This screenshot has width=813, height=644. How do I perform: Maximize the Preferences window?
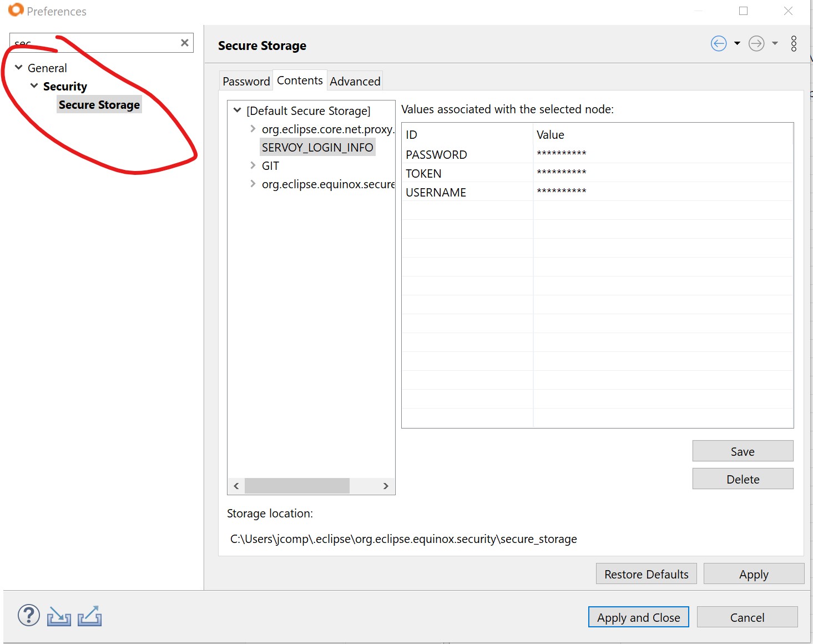[743, 11]
